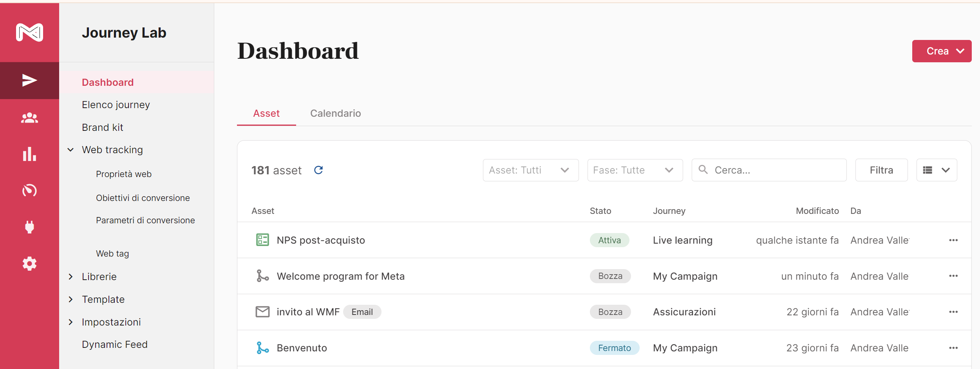Expand the Template section
980x369 pixels.
[x=71, y=299]
